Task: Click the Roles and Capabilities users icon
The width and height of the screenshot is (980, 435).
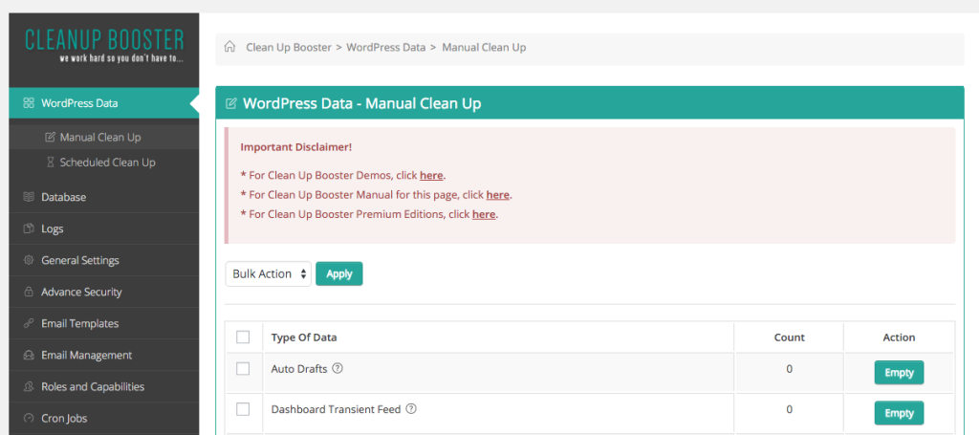Action: coord(28,387)
